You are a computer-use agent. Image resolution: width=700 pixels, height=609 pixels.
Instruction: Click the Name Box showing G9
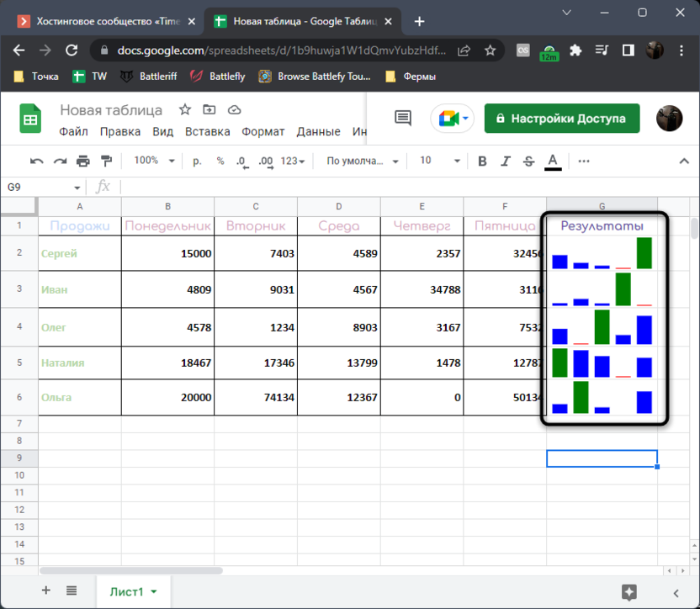point(42,187)
